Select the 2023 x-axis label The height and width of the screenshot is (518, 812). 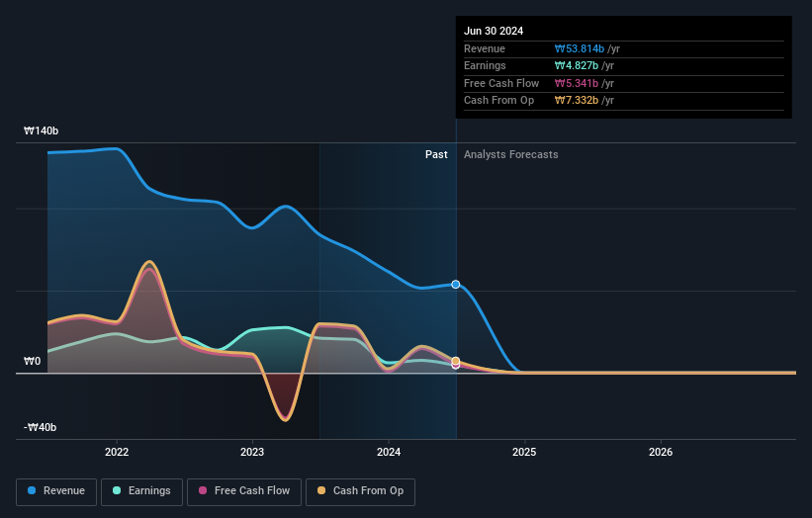(252, 452)
